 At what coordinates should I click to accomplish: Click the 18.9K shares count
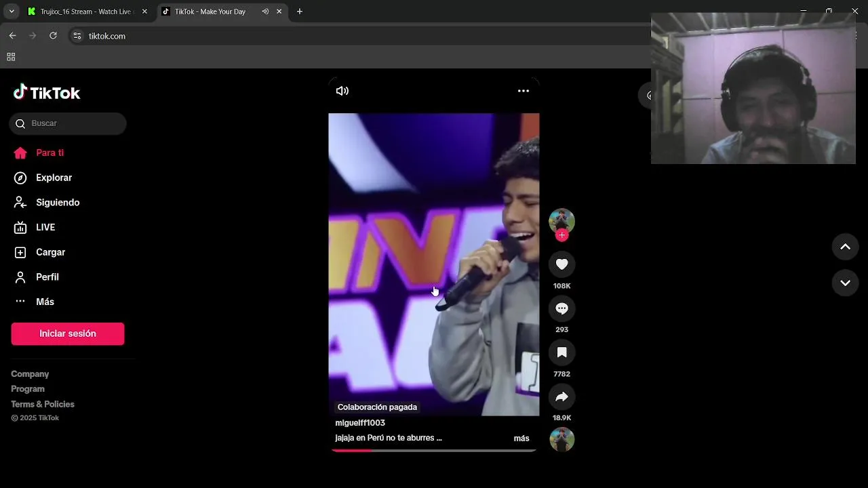point(561,418)
